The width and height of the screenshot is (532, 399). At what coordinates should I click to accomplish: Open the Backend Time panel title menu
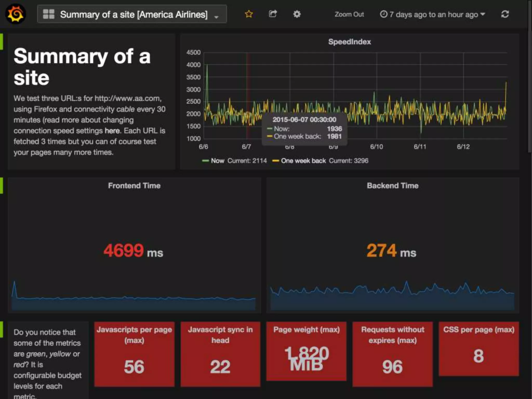click(x=392, y=186)
